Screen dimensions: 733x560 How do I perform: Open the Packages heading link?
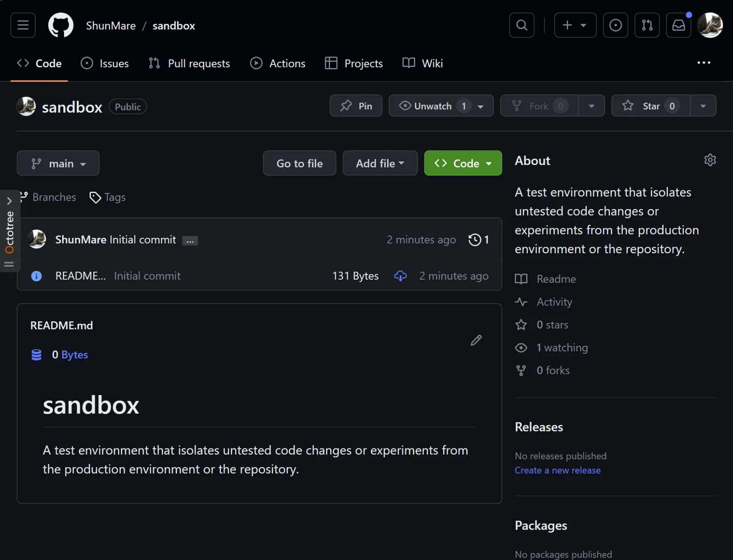point(541,526)
